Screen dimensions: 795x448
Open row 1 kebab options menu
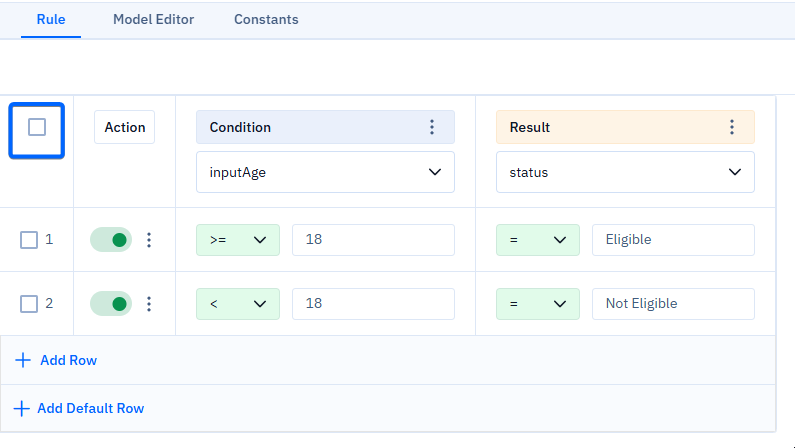tap(149, 240)
